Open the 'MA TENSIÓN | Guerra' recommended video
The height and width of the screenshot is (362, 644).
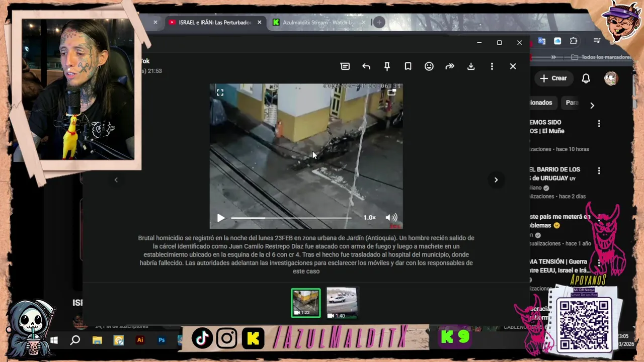[x=559, y=266]
